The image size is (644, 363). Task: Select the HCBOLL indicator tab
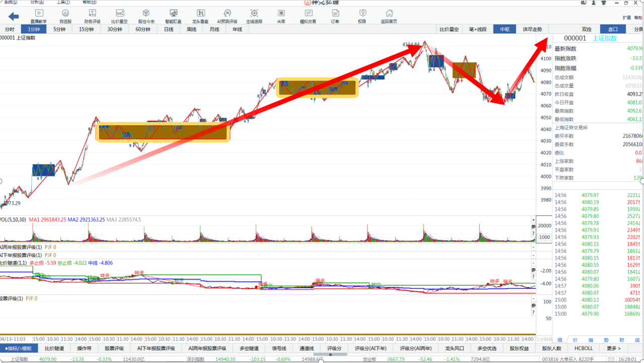coord(584,348)
